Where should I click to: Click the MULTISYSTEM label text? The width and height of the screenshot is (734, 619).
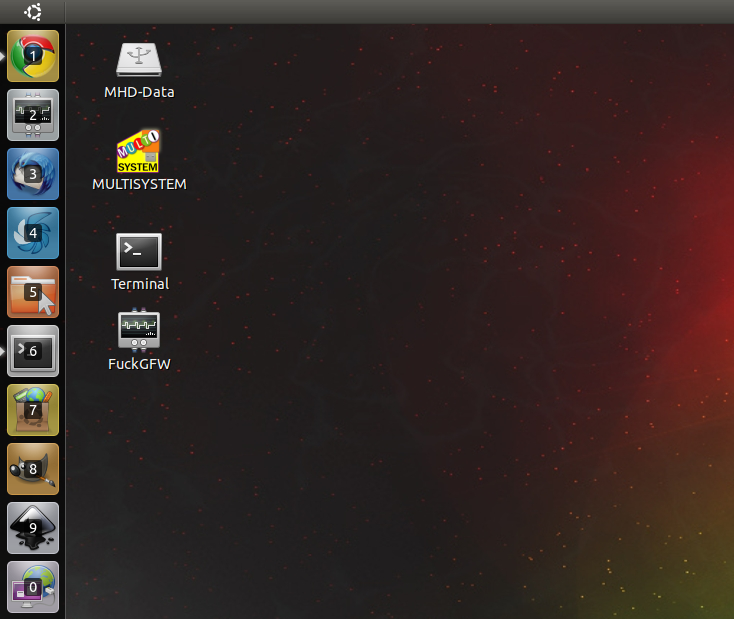pos(139,184)
